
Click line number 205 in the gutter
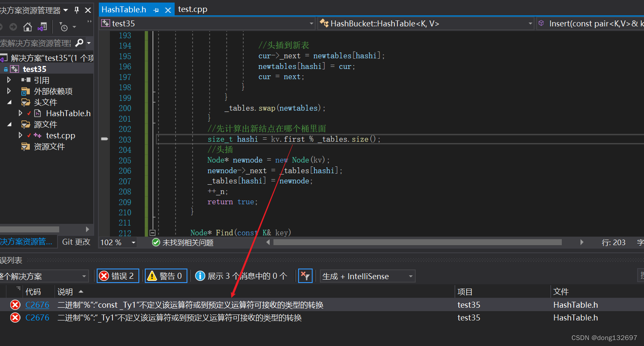(125, 160)
